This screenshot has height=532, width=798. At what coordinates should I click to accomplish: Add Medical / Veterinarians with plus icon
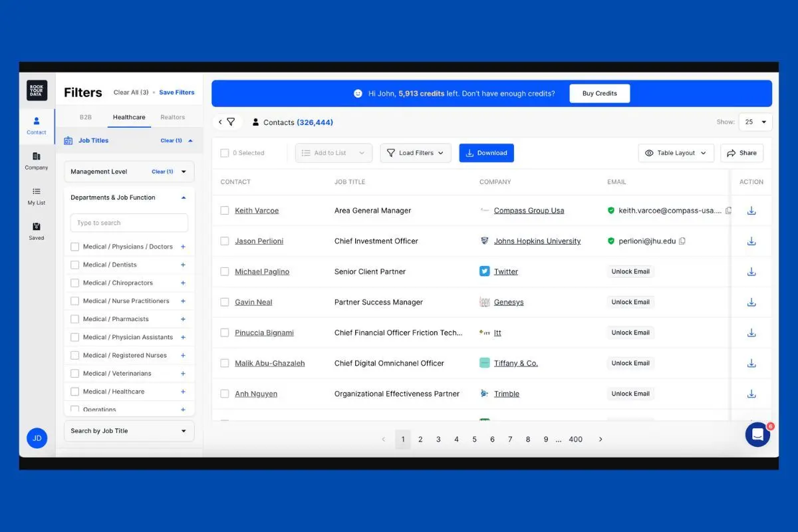point(183,374)
